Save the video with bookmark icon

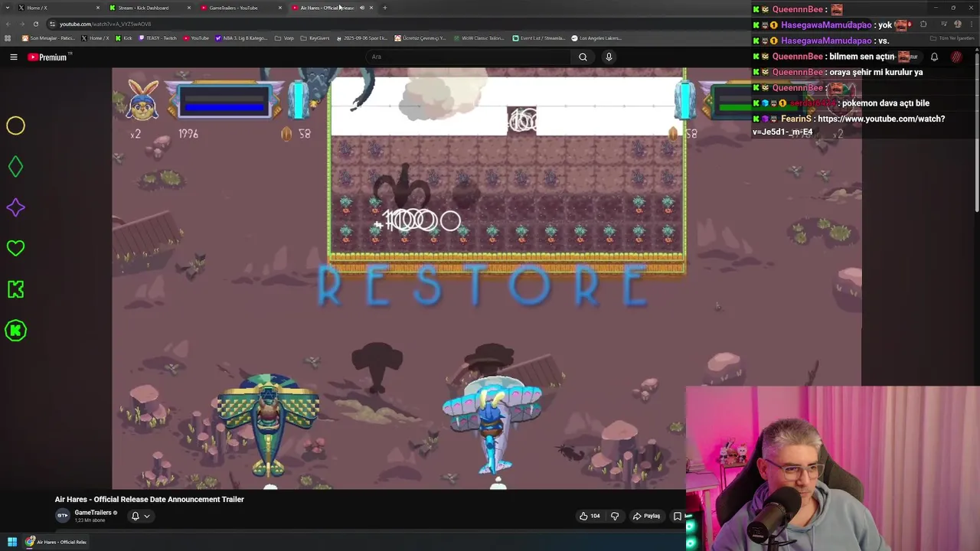(x=677, y=516)
